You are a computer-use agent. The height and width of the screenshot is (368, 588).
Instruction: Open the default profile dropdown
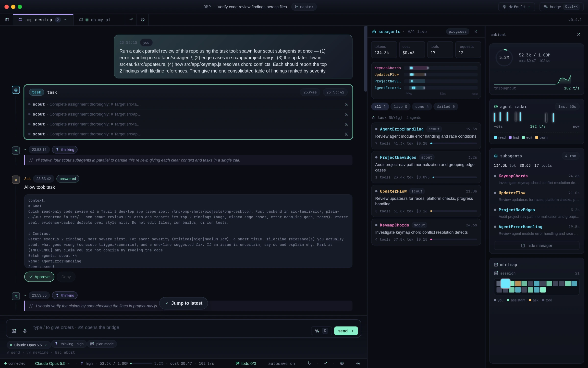click(517, 7)
